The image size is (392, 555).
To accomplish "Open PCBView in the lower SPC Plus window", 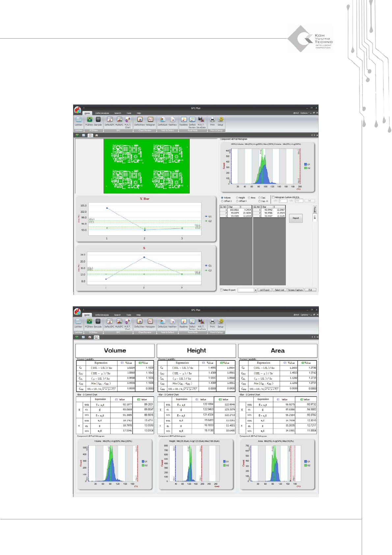I will (89, 323).
